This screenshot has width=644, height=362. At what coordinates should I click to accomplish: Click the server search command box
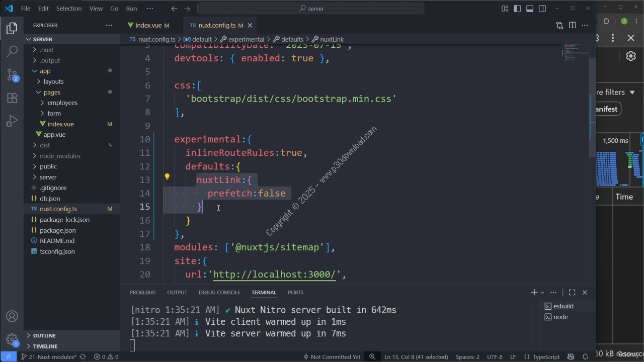pyautogui.click(x=310, y=9)
